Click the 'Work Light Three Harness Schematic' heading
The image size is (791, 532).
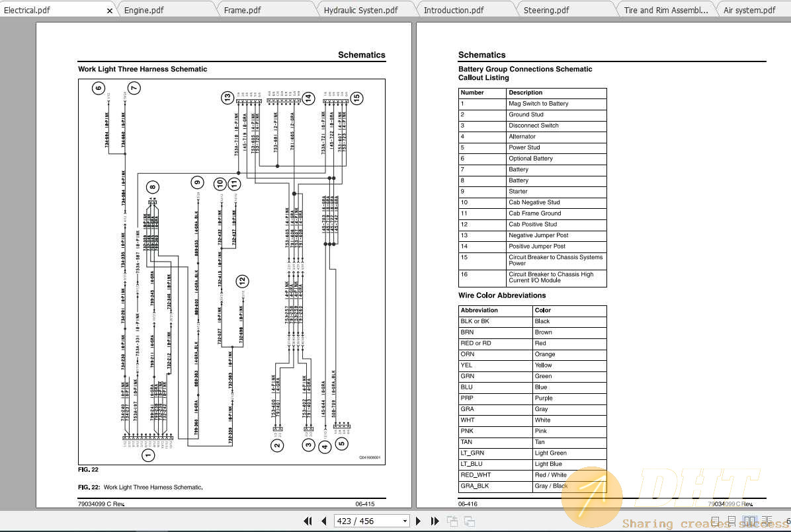[142, 69]
